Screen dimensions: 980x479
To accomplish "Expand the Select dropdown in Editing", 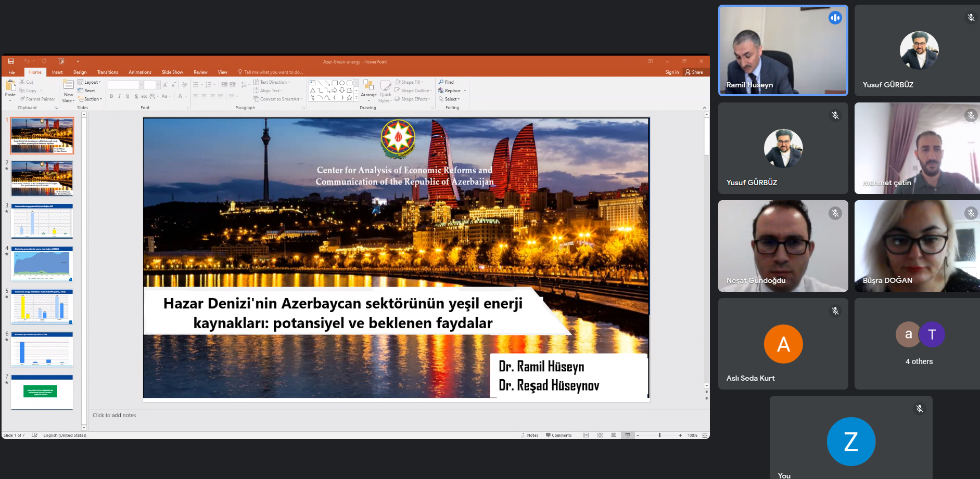I will (x=450, y=99).
